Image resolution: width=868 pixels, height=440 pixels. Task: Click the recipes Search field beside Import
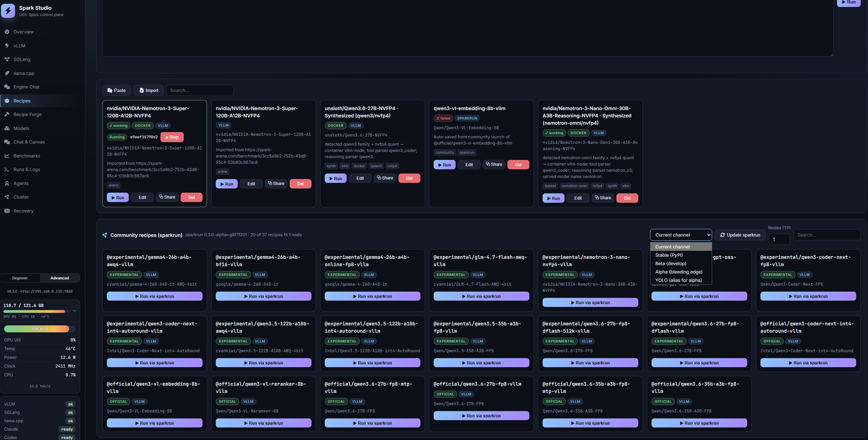coord(200,90)
